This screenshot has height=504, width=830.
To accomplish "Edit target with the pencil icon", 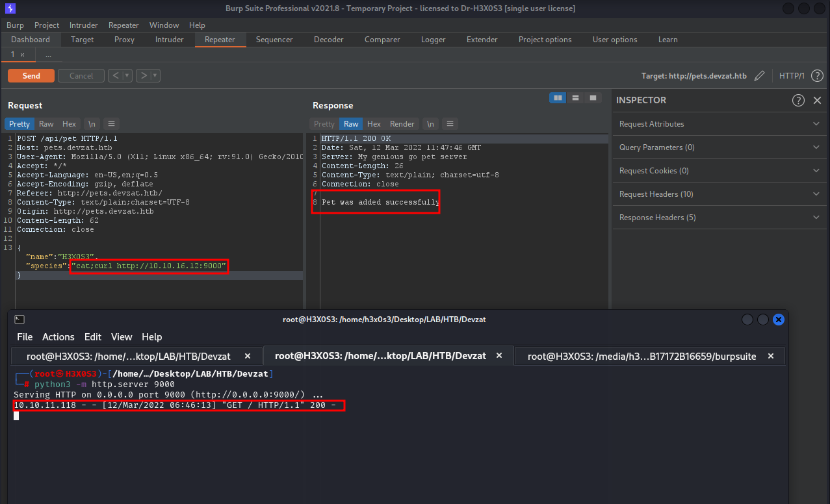I will coord(759,76).
